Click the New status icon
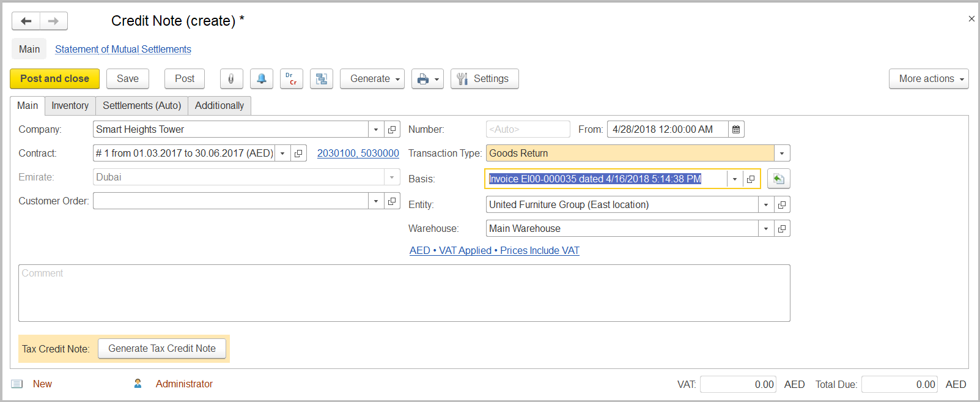980x402 pixels. pos(17,384)
